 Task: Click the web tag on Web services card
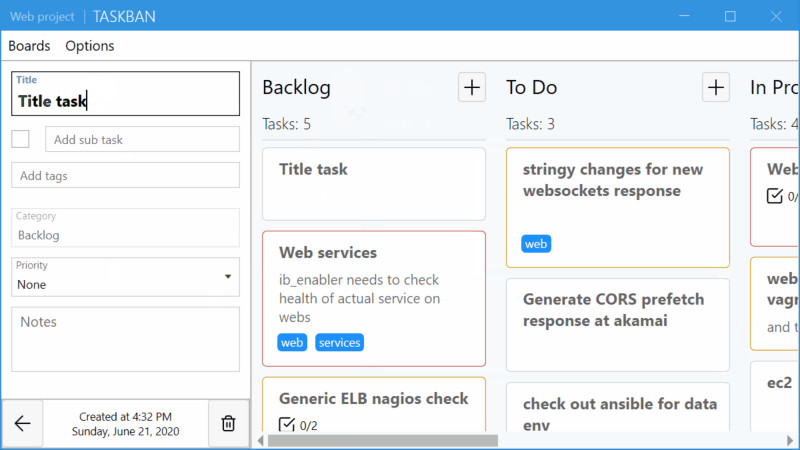(292, 342)
